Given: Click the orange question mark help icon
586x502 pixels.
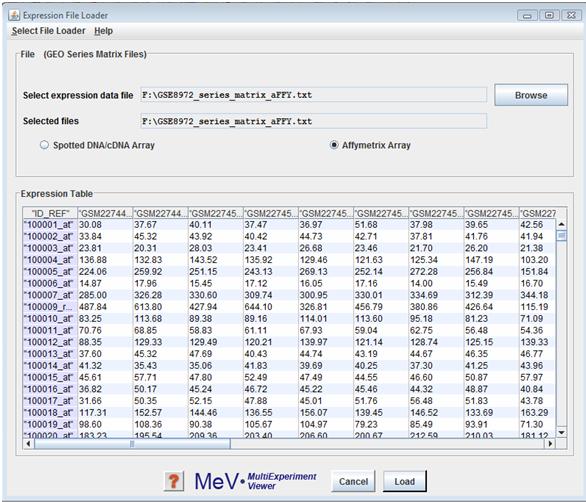Looking at the screenshot, I should (174, 481).
